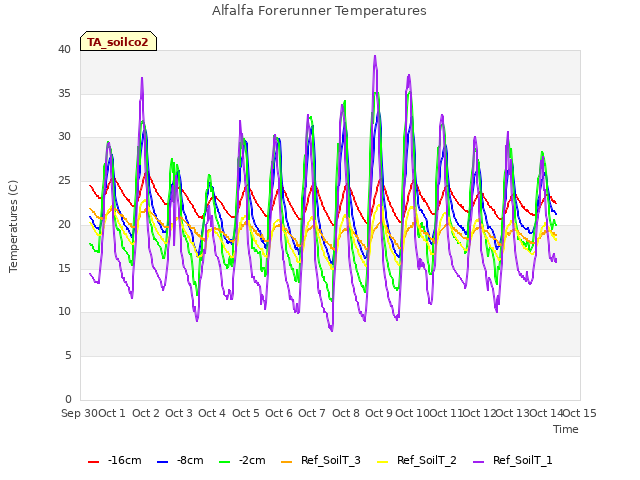Toggle the -8cm legend entry
The width and height of the screenshot is (640, 480).
180,461
